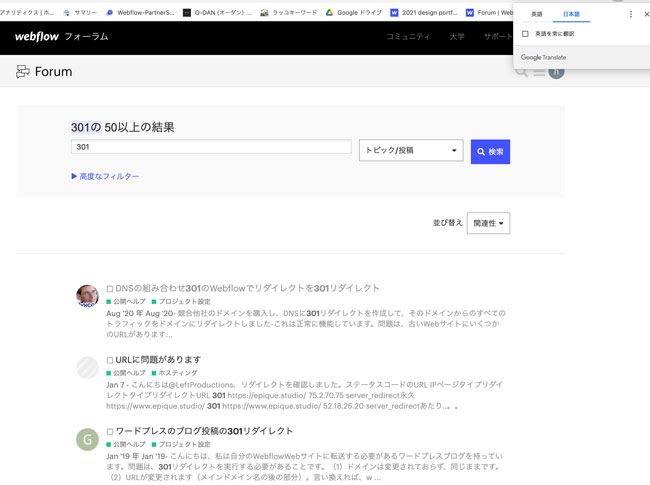Image resolution: width=650 pixels, height=485 pixels.
Task: Switch to the 英語 tab in the translate popup
Action: coord(536,14)
